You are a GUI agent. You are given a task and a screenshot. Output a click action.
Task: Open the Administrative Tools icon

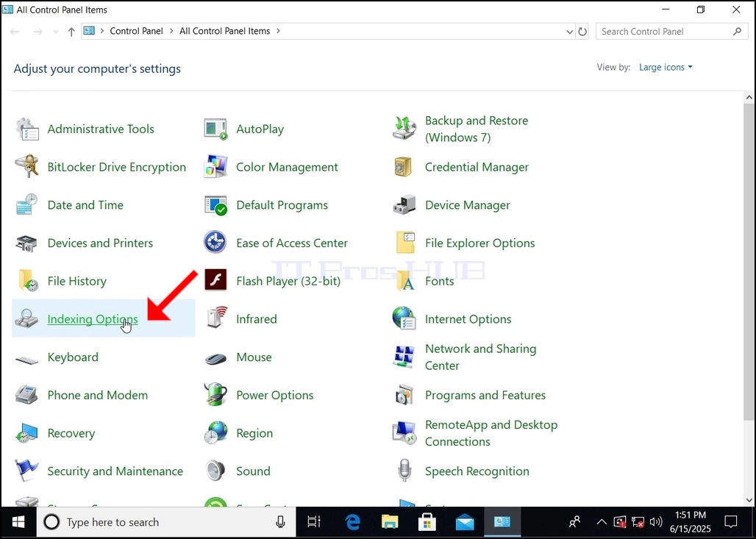[x=27, y=129]
